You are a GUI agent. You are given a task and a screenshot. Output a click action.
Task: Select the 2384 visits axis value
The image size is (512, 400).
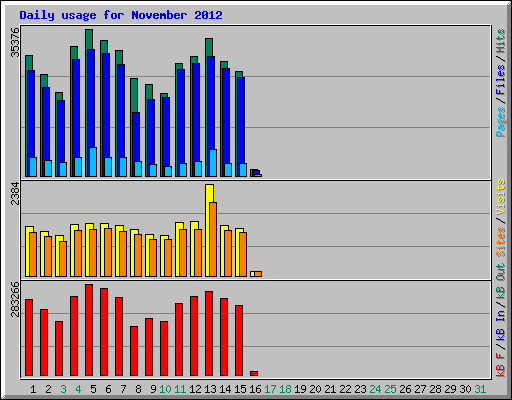15,193
